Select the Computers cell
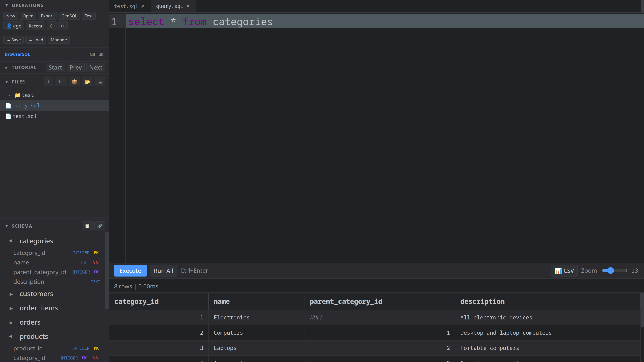Viewport: 644px width, 362px height. (256, 333)
